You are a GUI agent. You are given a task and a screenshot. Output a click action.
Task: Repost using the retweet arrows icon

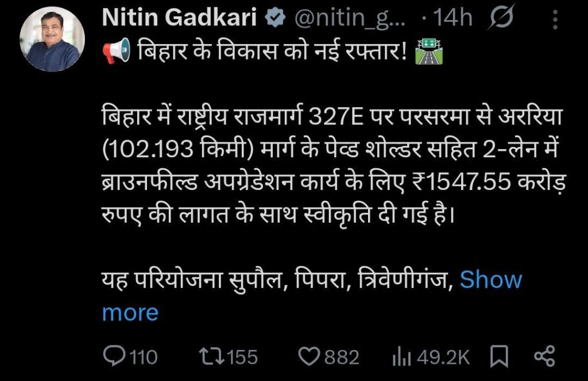tap(212, 357)
